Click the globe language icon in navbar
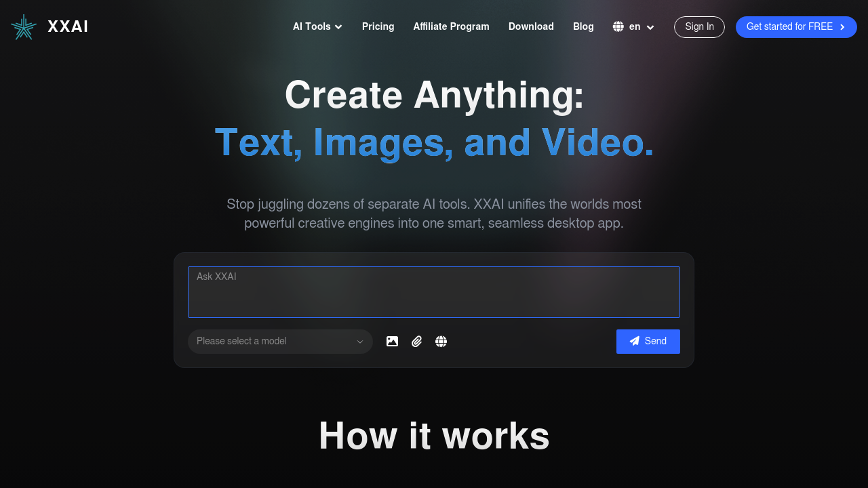The width and height of the screenshot is (868, 488). click(x=618, y=27)
